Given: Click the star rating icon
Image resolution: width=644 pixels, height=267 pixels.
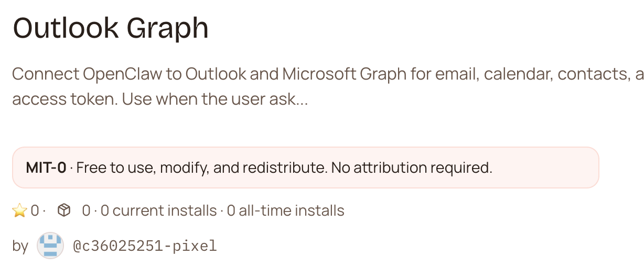Looking at the screenshot, I should coord(19,211).
